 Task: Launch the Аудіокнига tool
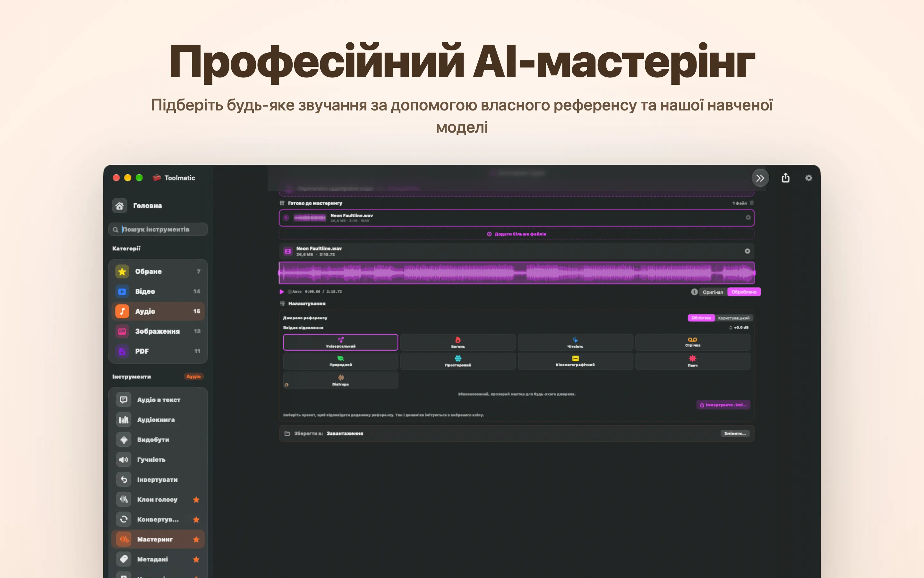(x=158, y=419)
